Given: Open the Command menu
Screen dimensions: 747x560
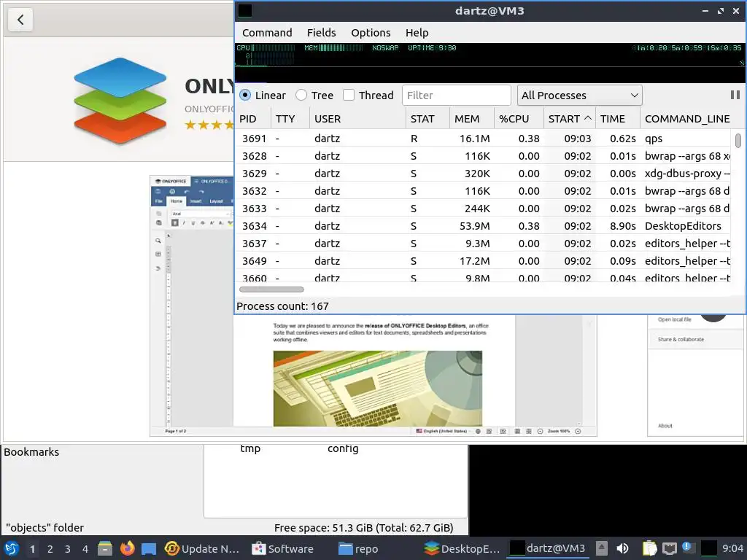Looking at the screenshot, I should click(267, 33).
